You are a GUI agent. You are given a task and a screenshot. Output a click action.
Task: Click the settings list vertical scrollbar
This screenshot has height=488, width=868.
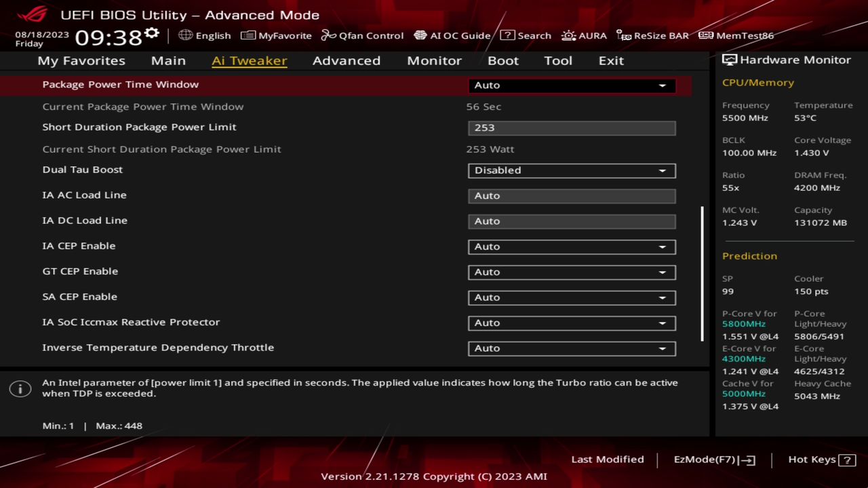(x=702, y=274)
